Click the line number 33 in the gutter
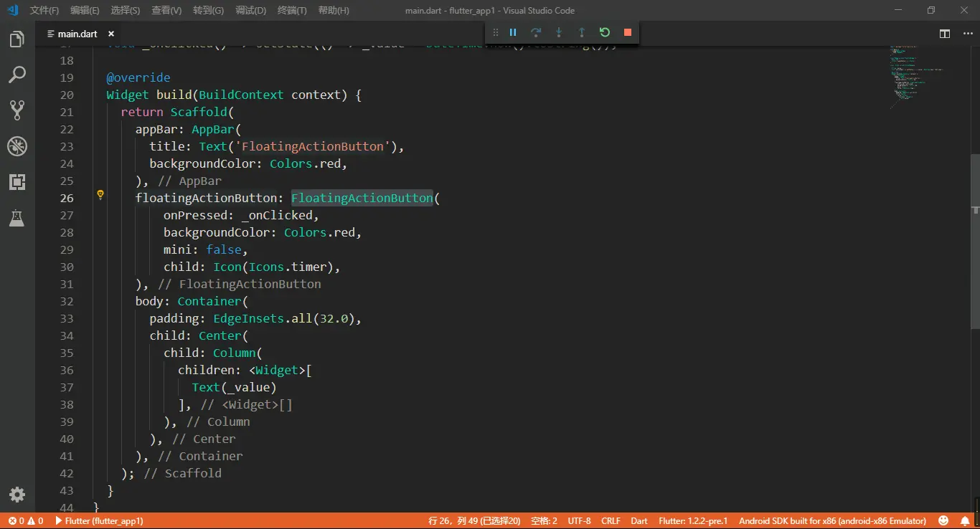This screenshot has width=980, height=529. [67, 318]
